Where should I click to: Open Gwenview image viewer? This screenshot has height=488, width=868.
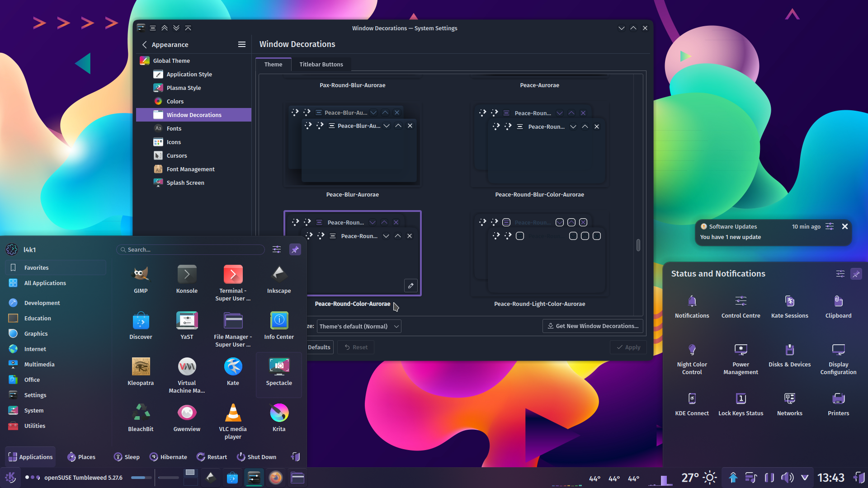point(187,418)
